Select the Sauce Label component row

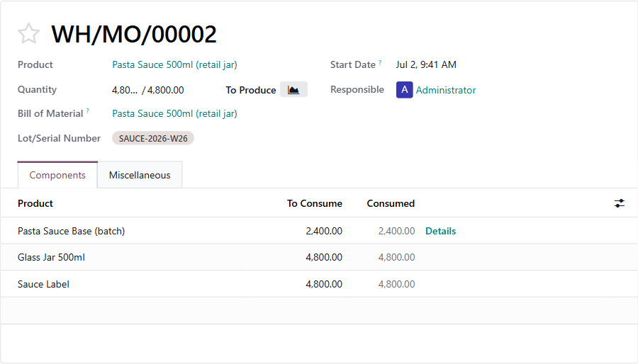click(319, 284)
